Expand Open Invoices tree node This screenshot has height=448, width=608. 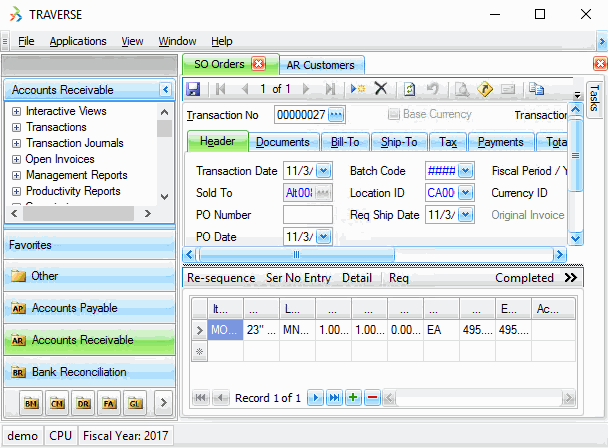(x=16, y=159)
